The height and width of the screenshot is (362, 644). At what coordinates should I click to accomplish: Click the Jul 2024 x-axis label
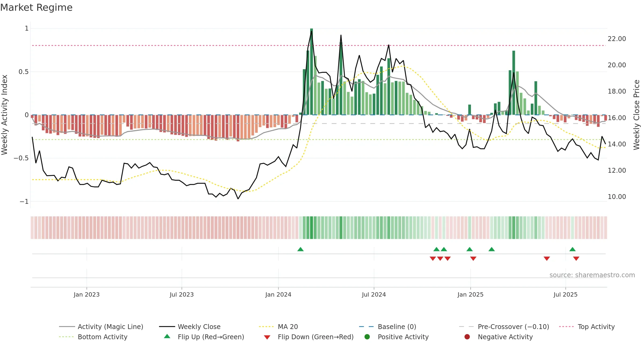(x=374, y=295)
